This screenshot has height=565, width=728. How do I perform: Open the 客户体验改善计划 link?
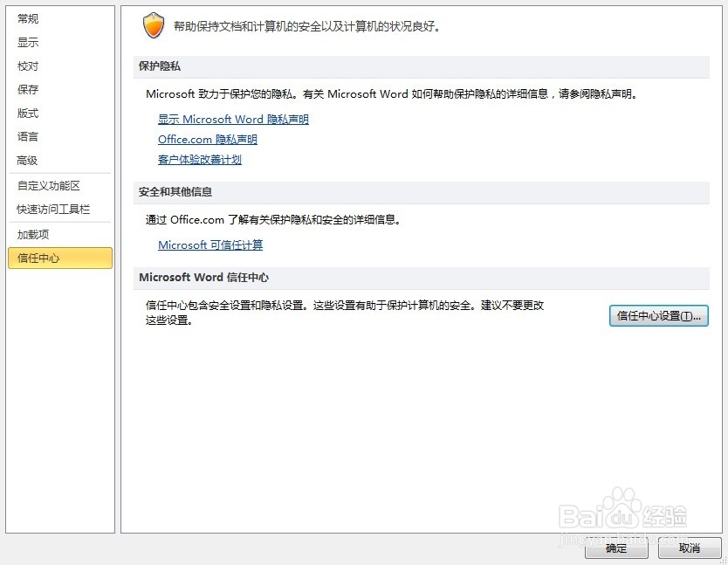(x=200, y=160)
